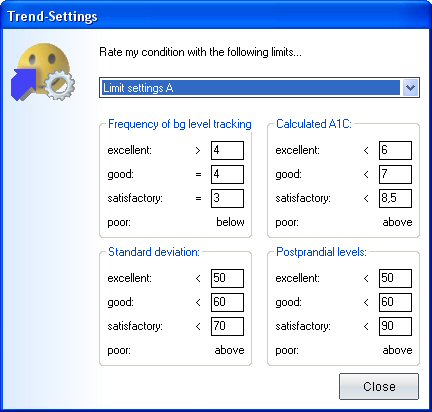Click the Trend-Settings title bar

[x=216, y=15]
